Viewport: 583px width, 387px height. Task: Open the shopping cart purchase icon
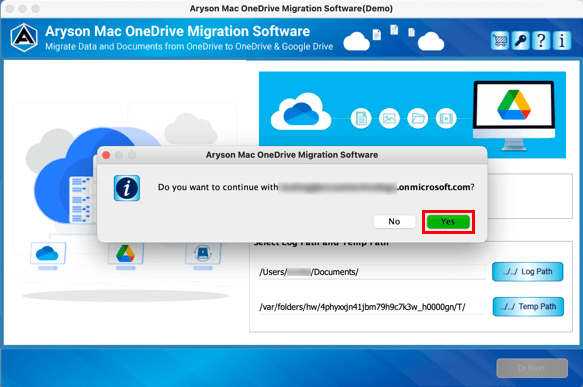click(500, 41)
